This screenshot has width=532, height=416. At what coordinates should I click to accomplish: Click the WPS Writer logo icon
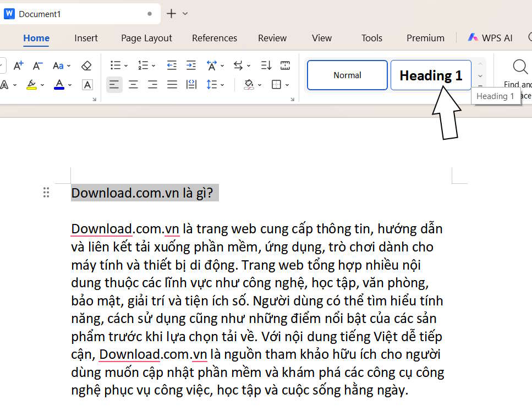[x=9, y=14]
